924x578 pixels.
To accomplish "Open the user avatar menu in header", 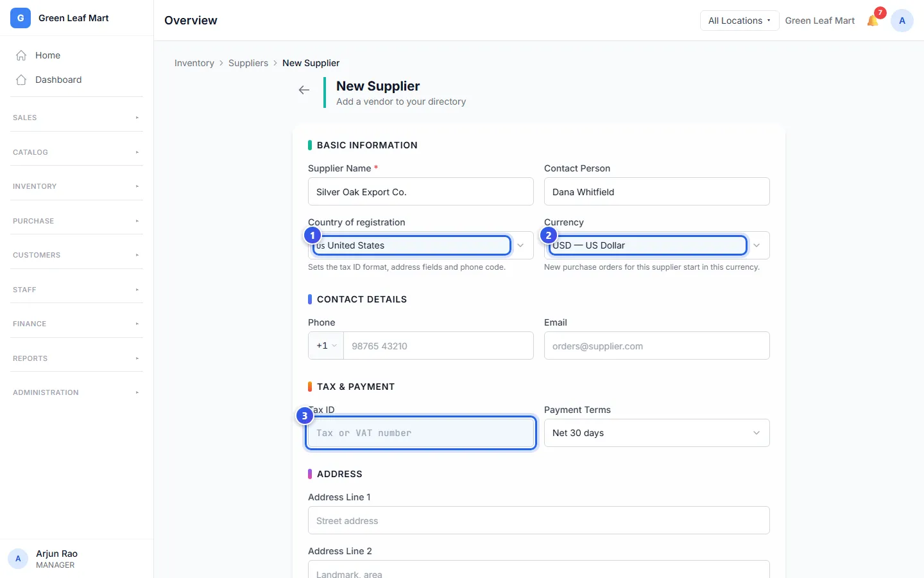I will (902, 21).
